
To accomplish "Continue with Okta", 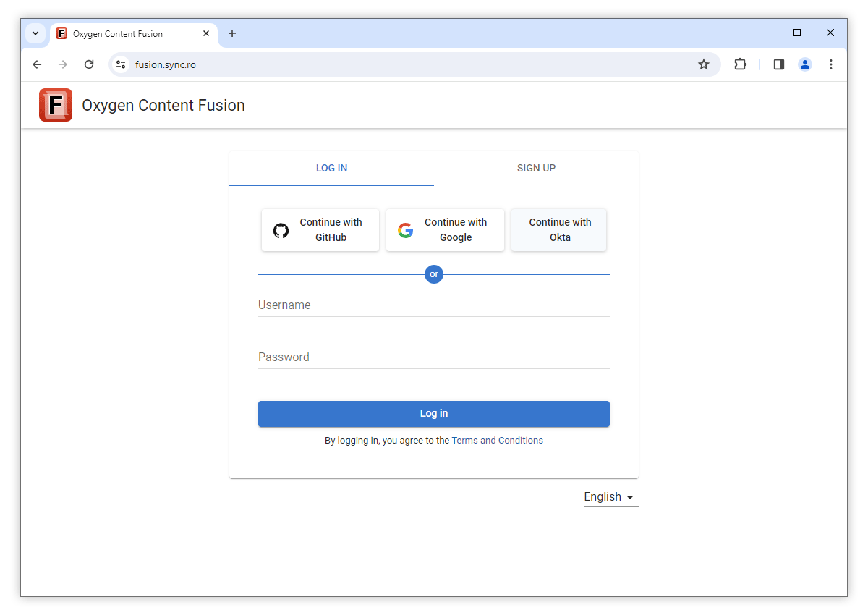I will 559,230.
